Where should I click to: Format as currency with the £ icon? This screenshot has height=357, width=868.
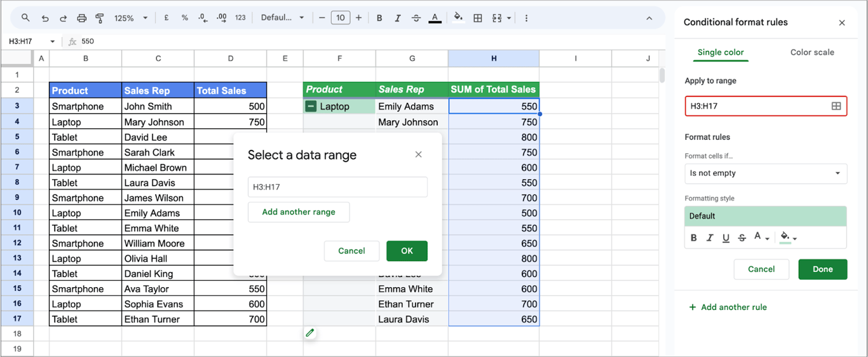tap(166, 18)
